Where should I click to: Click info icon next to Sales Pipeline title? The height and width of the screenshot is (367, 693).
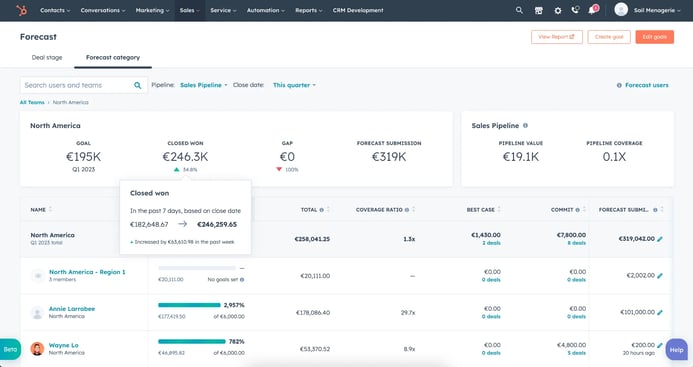tap(525, 126)
